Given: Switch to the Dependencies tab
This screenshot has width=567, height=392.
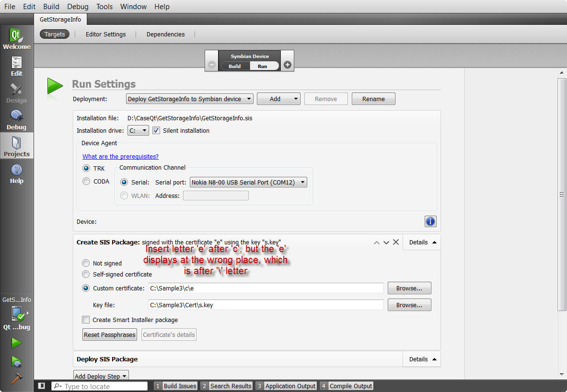Looking at the screenshot, I should [x=165, y=35].
